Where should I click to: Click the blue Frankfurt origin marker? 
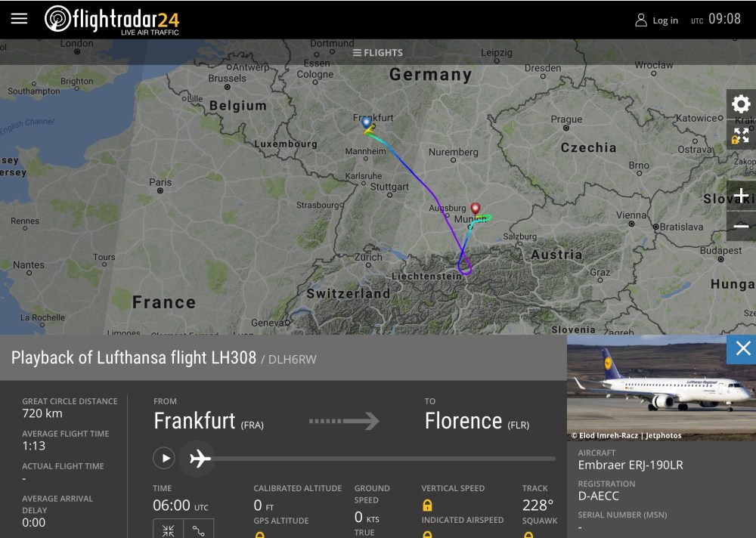(x=367, y=122)
